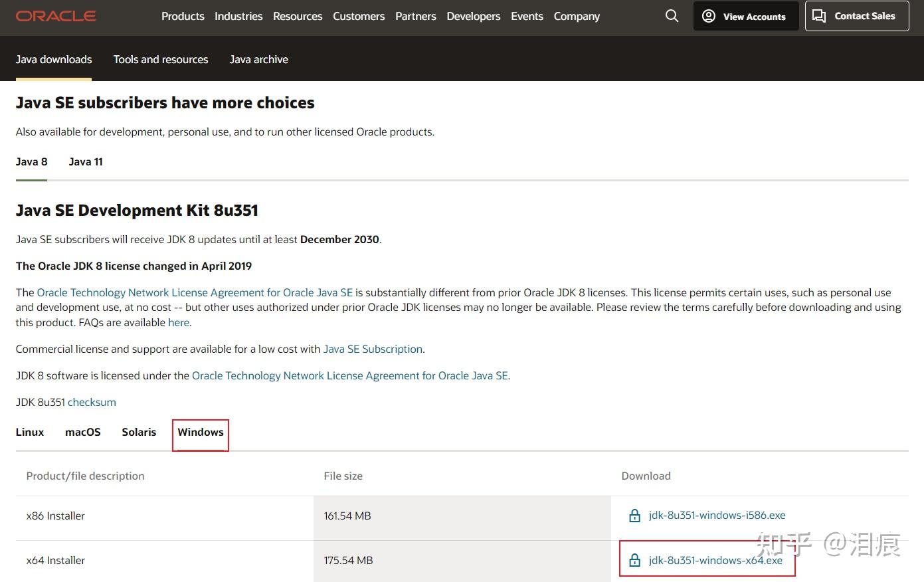Click lock icon beside jdk-8u351-windows-x64.exe
The height and width of the screenshot is (582, 924).
pos(634,560)
